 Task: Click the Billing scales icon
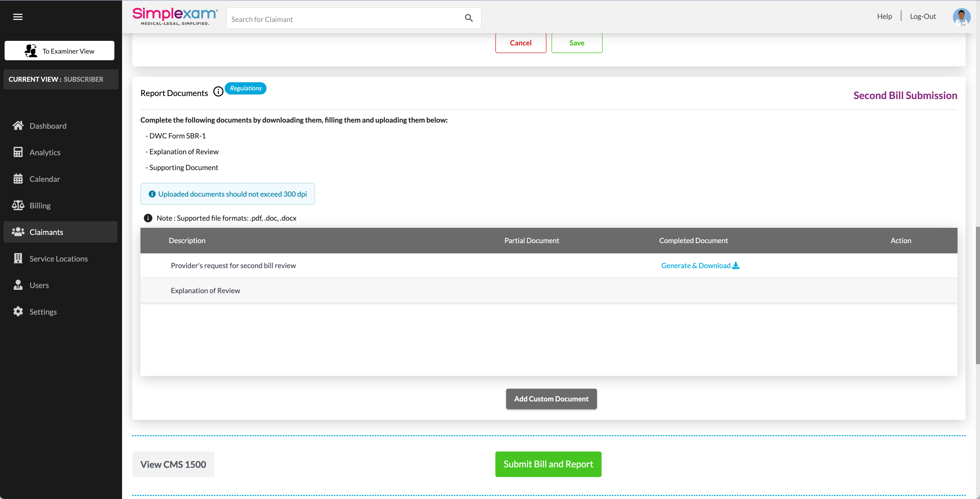click(x=18, y=206)
